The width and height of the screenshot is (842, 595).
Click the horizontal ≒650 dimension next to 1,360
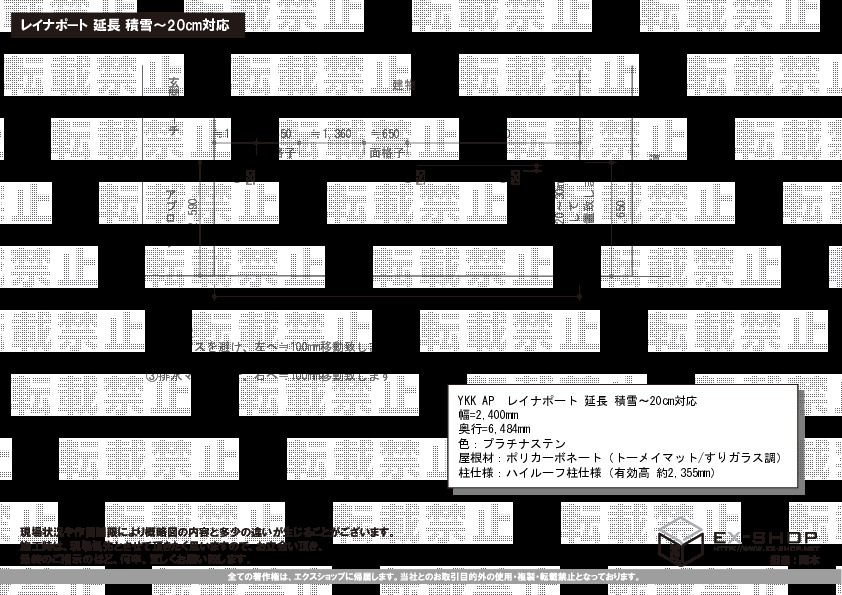(385, 134)
